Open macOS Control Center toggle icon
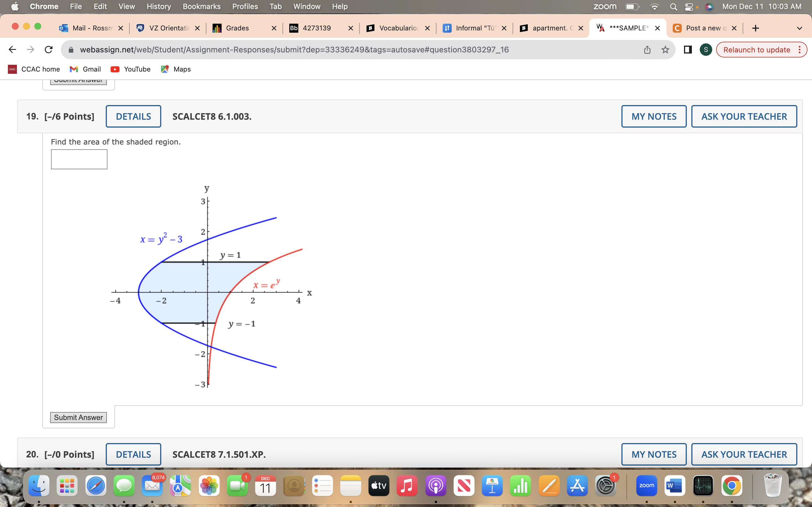812x507 pixels. click(x=689, y=7)
